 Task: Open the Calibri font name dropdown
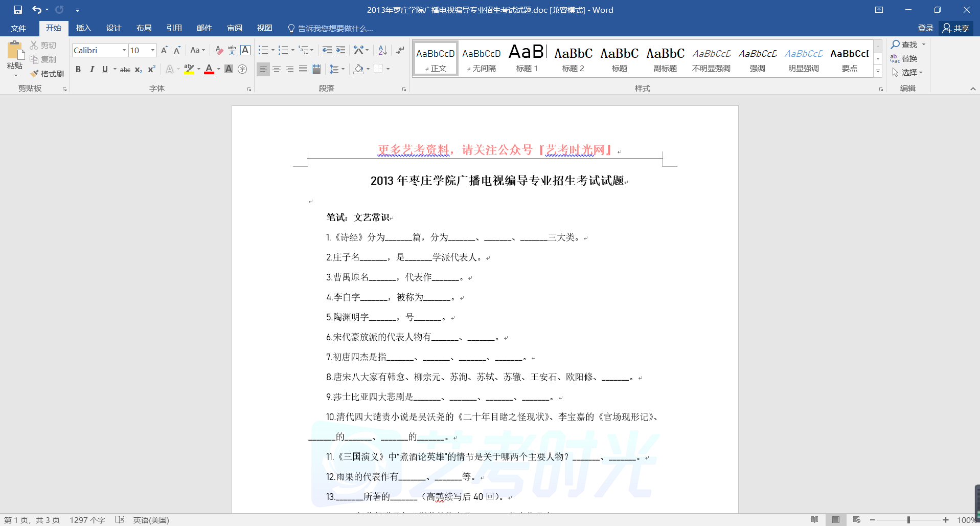[x=124, y=50]
